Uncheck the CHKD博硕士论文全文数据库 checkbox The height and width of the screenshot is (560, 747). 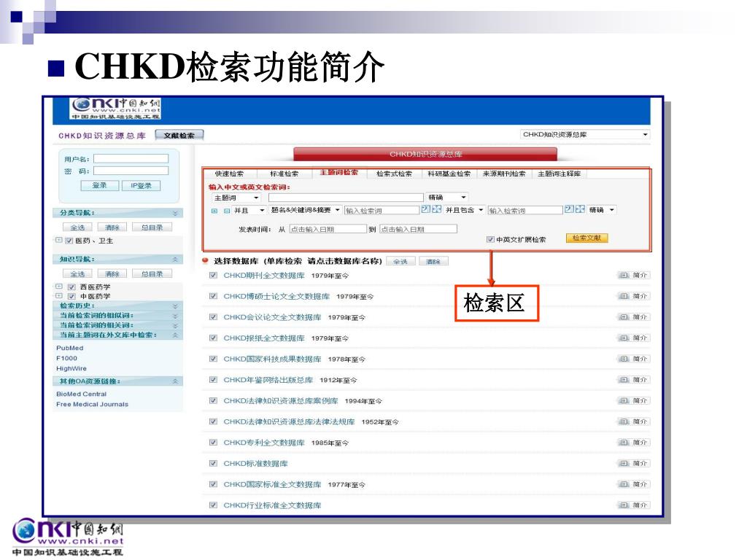tap(214, 296)
